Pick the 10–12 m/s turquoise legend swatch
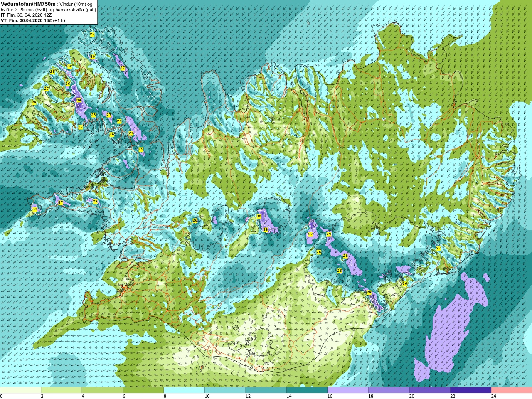Viewport: 532px width, 399px height. tap(225, 390)
